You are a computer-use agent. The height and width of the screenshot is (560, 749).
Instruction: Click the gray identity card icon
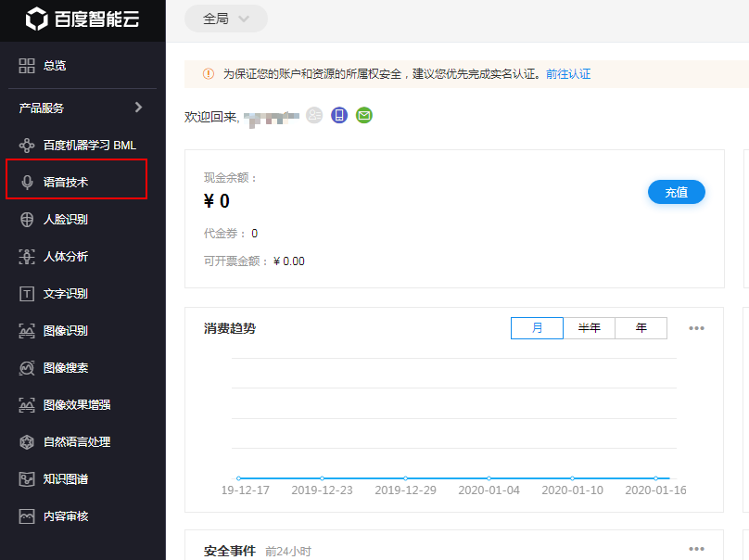pos(314,115)
